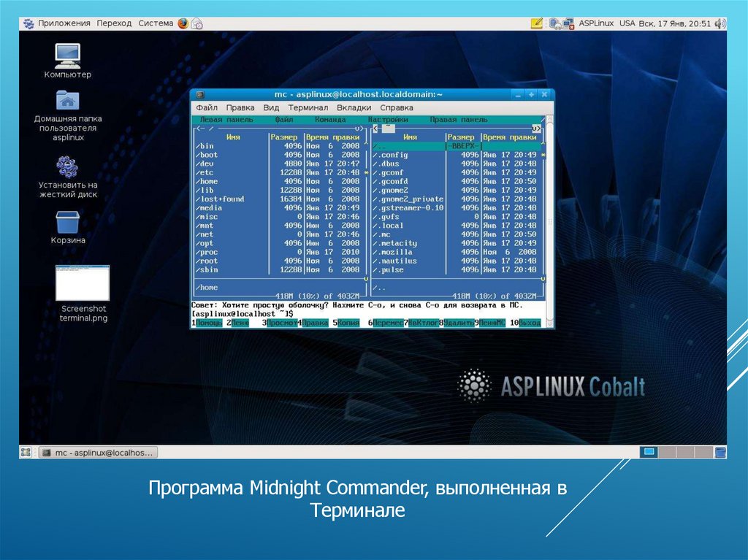Open the Система menu
748x560 pixels.
point(156,23)
